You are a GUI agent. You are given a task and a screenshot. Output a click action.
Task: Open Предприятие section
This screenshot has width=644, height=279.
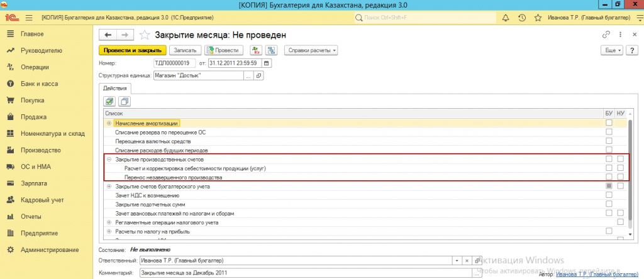[x=40, y=233]
